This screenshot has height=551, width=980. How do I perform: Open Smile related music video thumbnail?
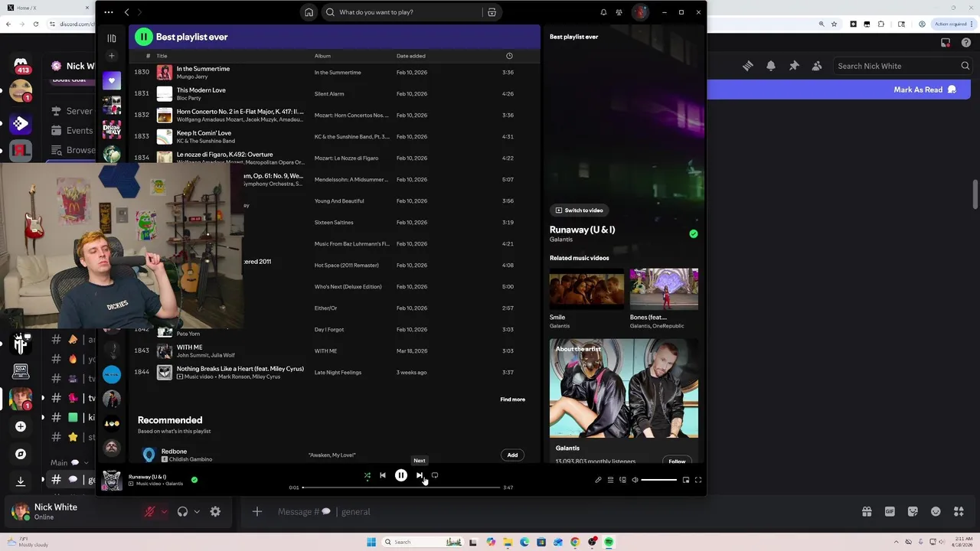586,289
